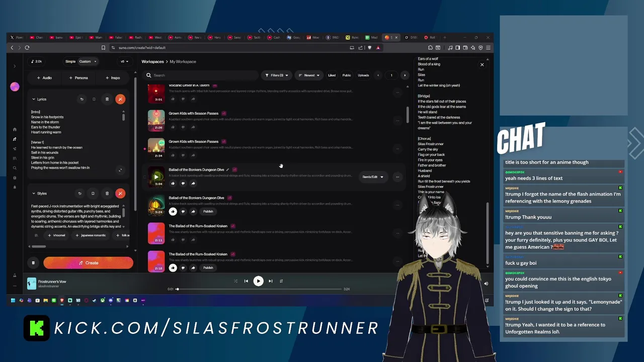Like first Ballad of the Bonkers Dungeon Dive

[x=173, y=183]
